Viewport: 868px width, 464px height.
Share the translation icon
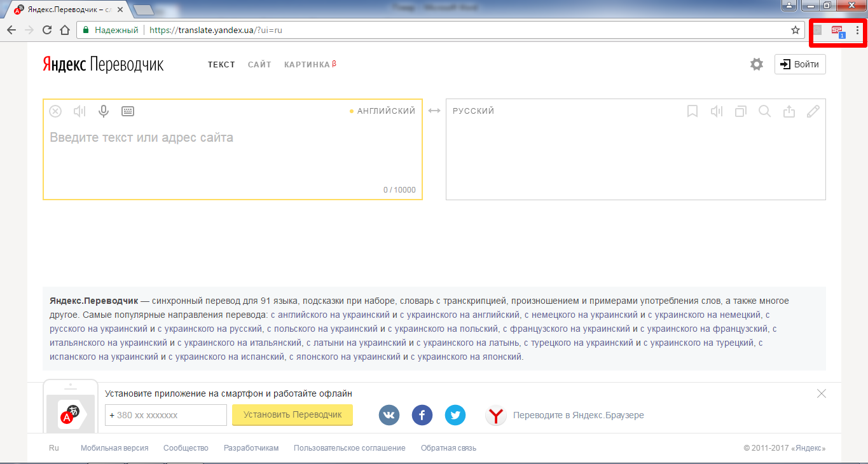click(789, 111)
